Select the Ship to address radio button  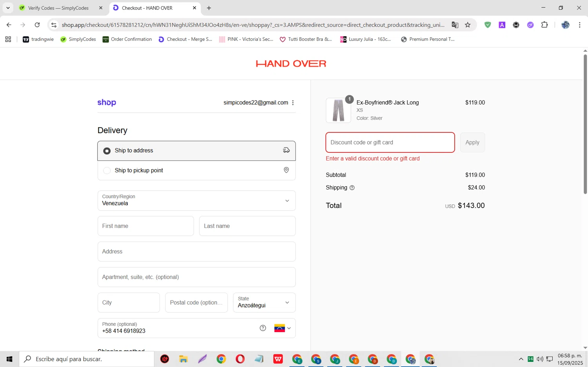[107, 151]
